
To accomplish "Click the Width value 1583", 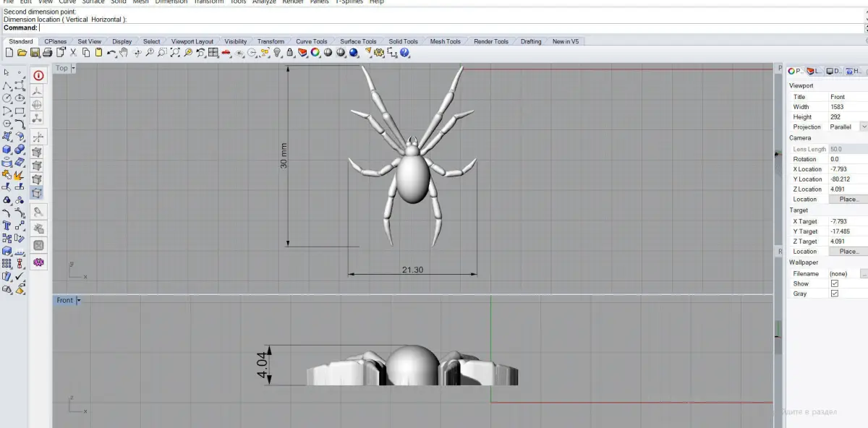I will point(848,106).
